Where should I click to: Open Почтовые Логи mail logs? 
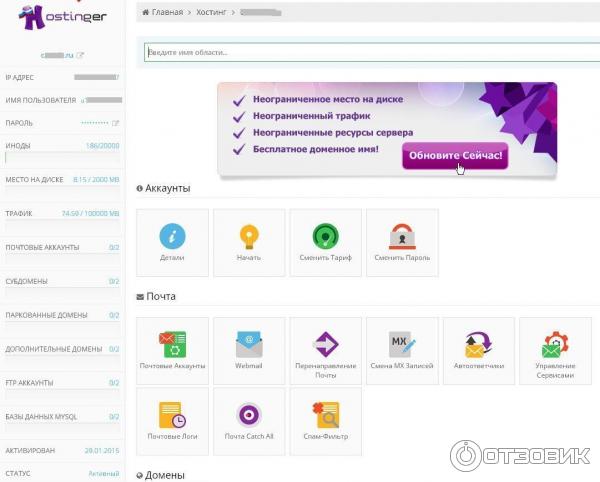172,416
